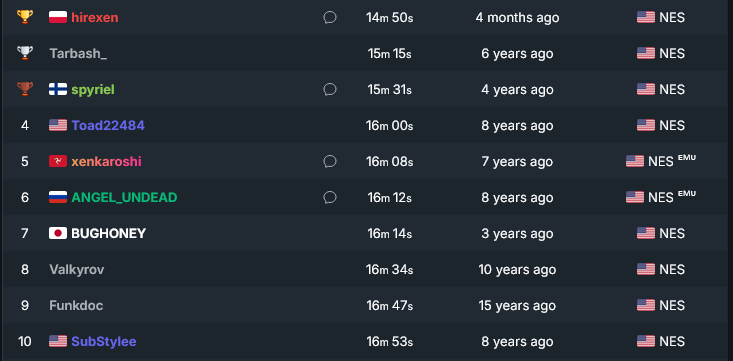Select the Tarbash_ username
This screenshot has width=733, height=361.
coord(78,53)
